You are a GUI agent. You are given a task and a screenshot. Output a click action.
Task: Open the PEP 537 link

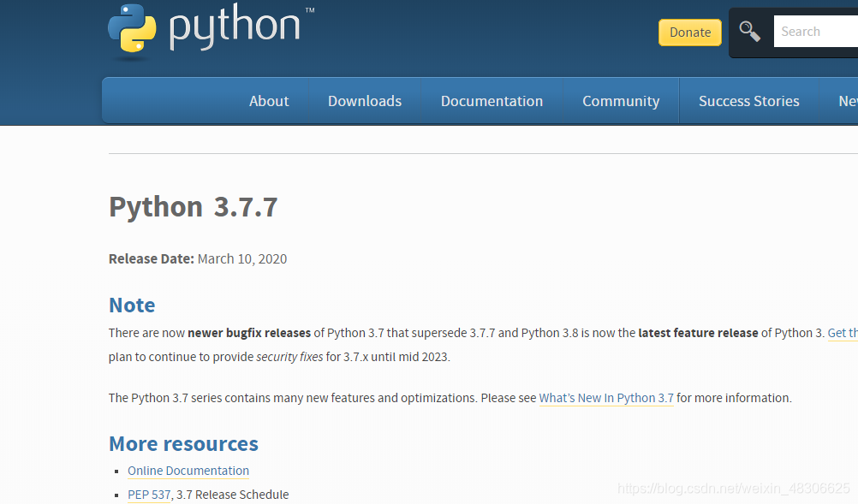click(149, 495)
